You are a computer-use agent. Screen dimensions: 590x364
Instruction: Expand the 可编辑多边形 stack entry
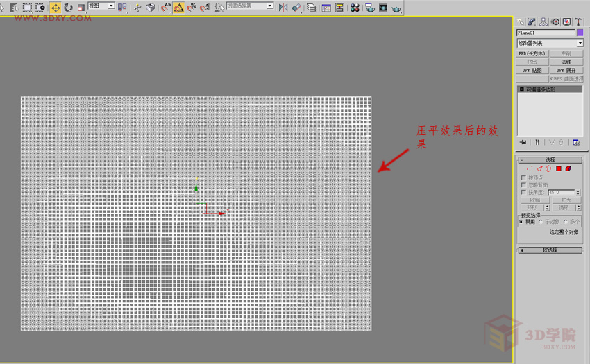point(521,89)
